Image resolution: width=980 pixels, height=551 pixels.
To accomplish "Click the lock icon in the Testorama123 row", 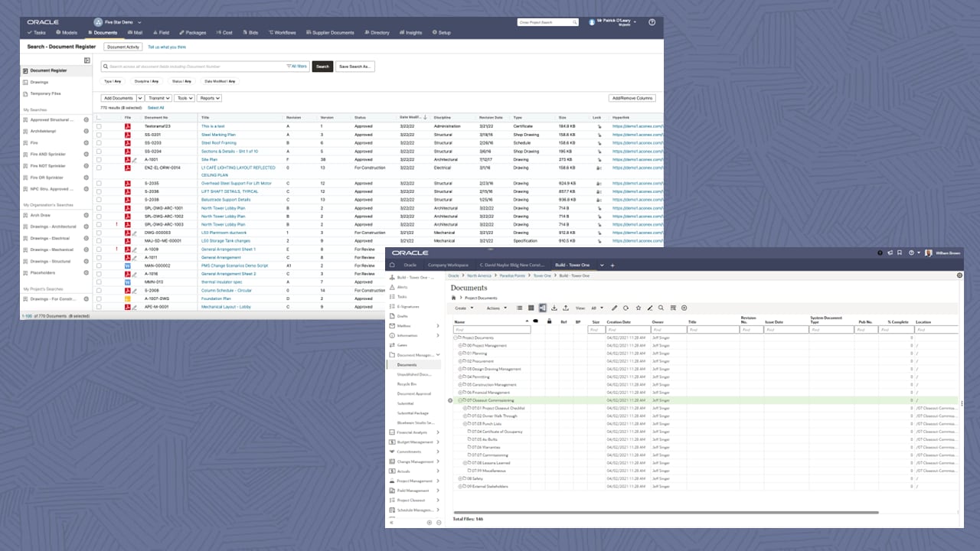I will pos(598,126).
